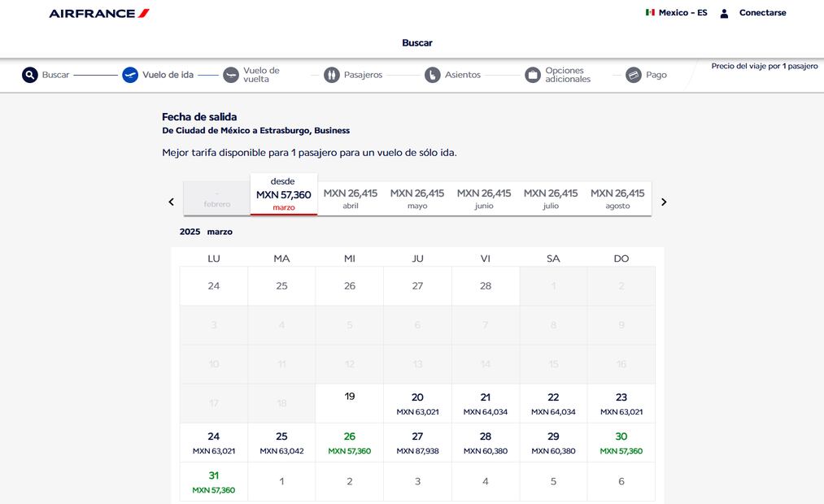
Task: Choose March 26 at MXN 57,360
Action: click(350, 443)
